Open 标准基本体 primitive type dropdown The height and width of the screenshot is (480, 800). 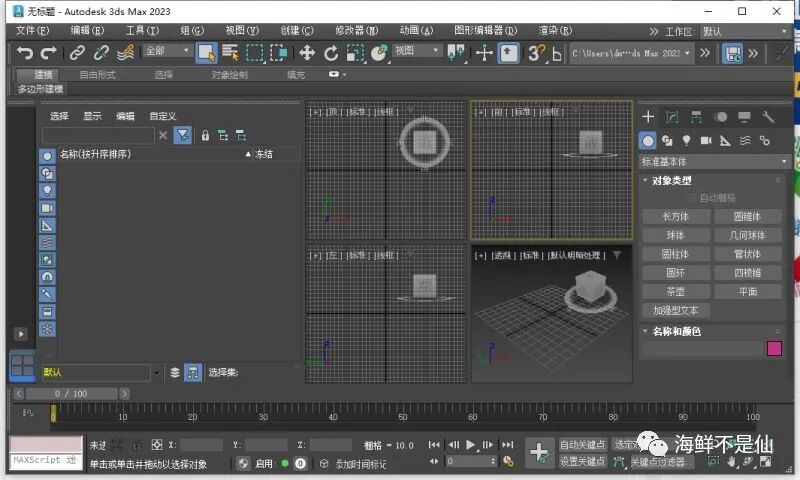click(714, 162)
